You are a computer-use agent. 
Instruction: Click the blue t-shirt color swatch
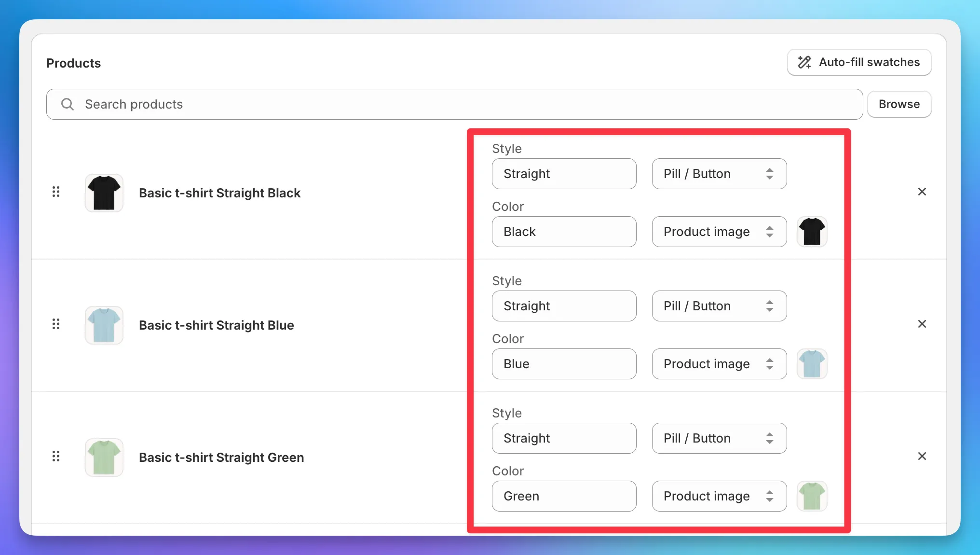[x=812, y=364]
